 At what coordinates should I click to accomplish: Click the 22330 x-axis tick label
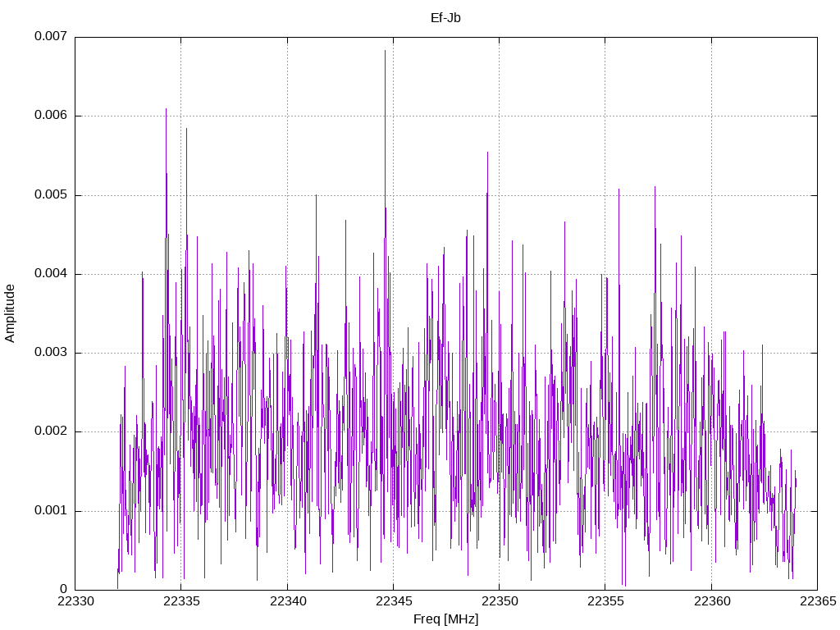coord(75,601)
